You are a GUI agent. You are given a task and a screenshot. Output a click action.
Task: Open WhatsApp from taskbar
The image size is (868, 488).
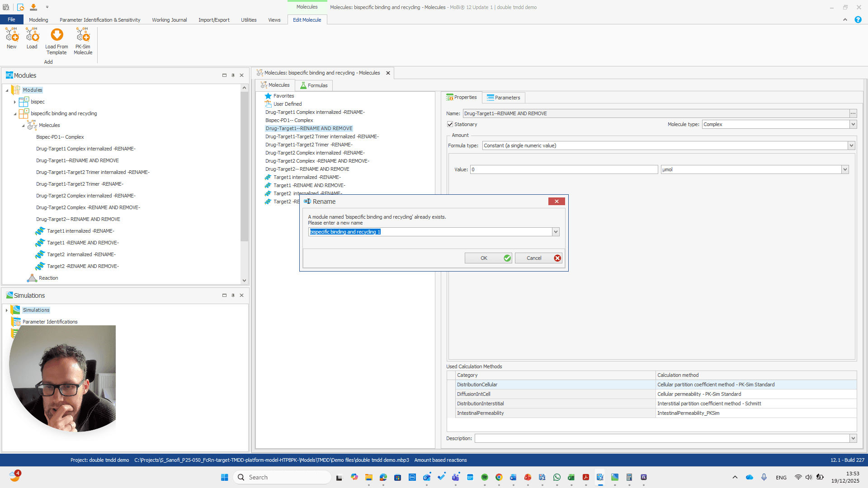[557, 477]
